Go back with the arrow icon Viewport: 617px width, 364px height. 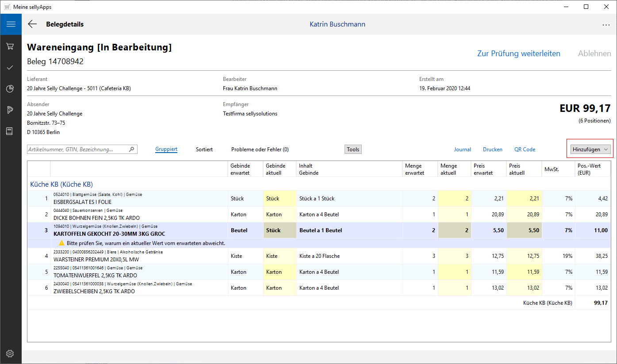tap(32, 24)
